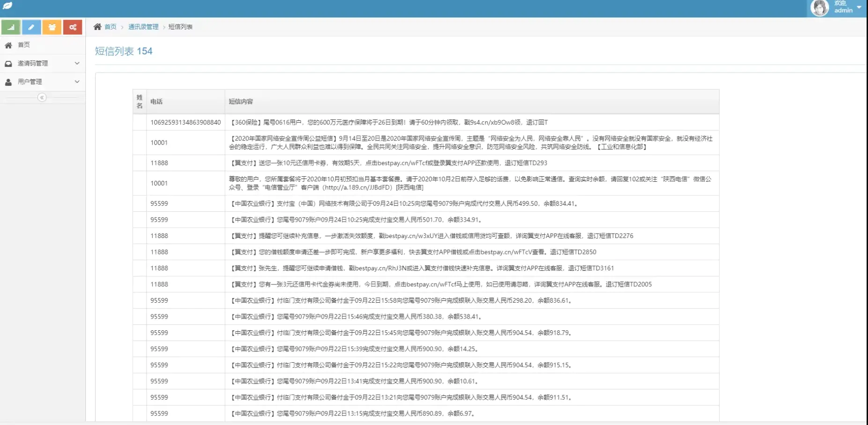Click the red gears settings icon
The width and height of the screenshot is (868, 425).
pyautogui.click(x=73, y=27)
